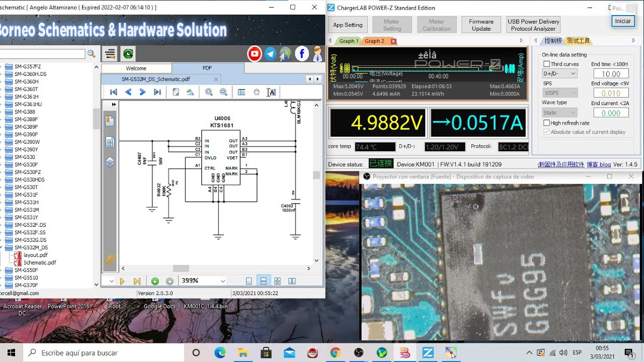Go to previous PDF page
This screenshot has width=644, height=362.
(x=128, y=92)
